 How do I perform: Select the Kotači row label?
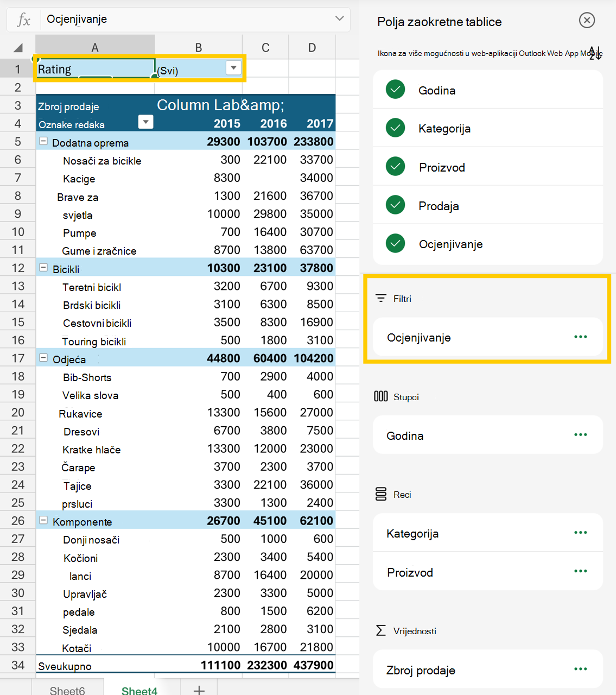(77, 648)
